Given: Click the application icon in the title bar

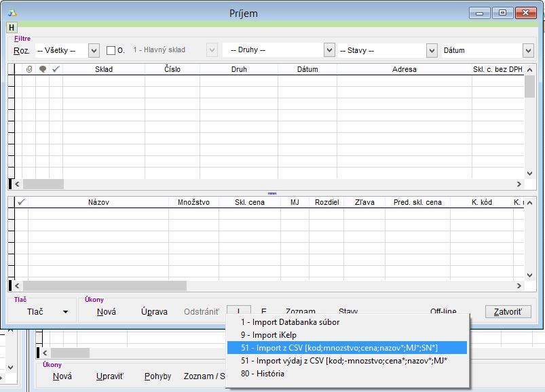Looking at the screenshot, I should [12, 13].
